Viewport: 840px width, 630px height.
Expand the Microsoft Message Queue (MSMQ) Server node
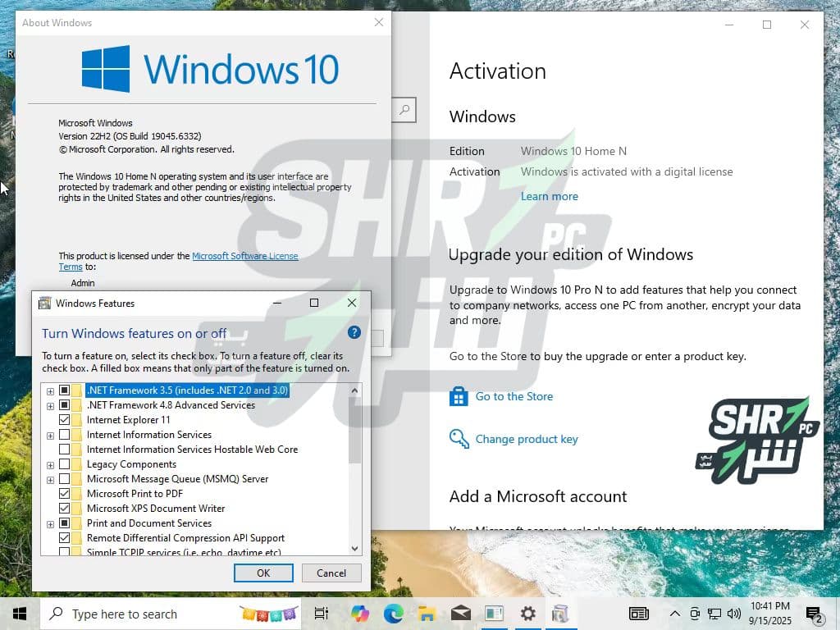(50, 480)
